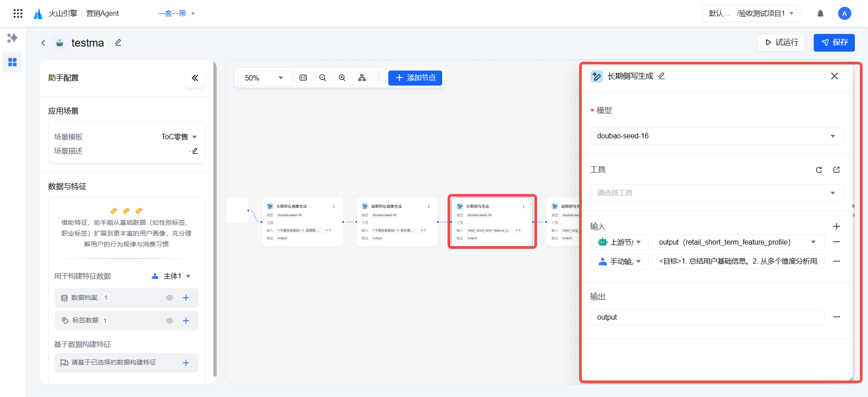Open the ToC零售 scene template dropdown
Image resolution: width=868 pixels, height=397 pixels.
point(179,137)
